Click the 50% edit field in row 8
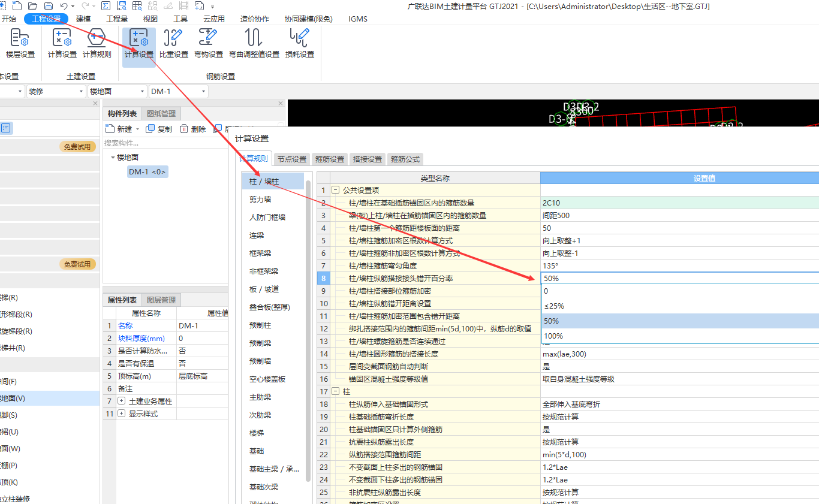The height and width of the screenshot is (504, 819). click(x=679, y=278)
